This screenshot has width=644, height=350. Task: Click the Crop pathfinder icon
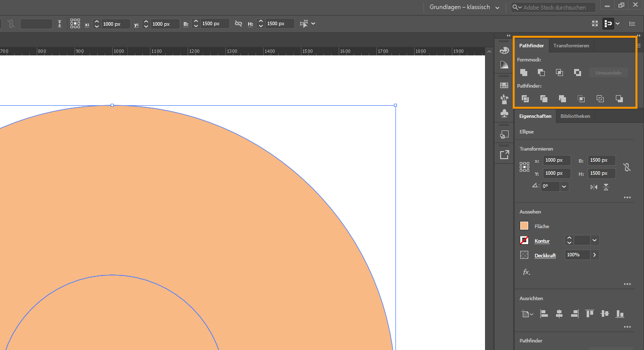point(581,99)
